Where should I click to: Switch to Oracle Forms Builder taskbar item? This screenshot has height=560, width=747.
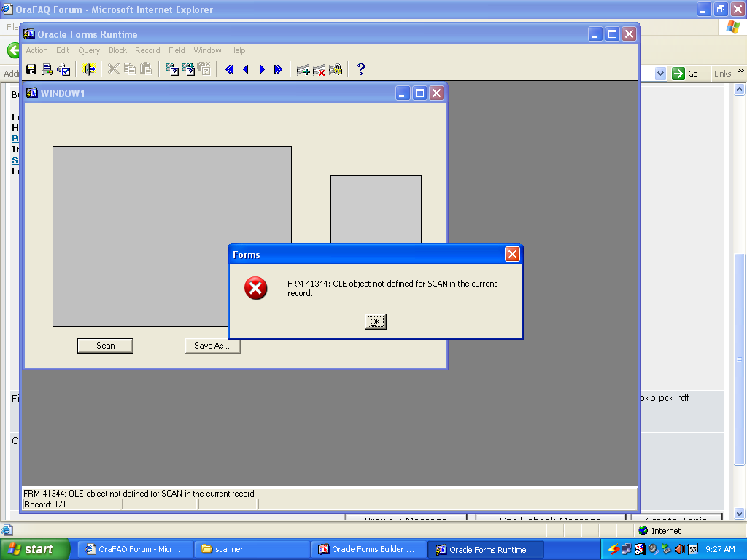click(368, 550)
